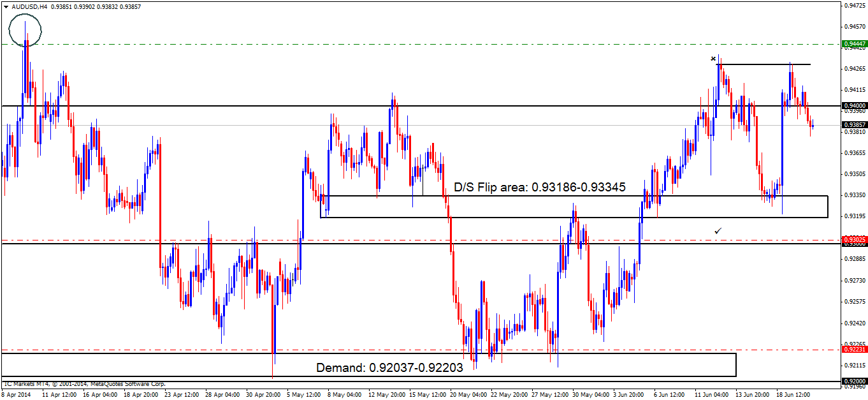The image size is (868, 400).
Task: Click 0.94115 on the price axis
Action: click(854, 89)
